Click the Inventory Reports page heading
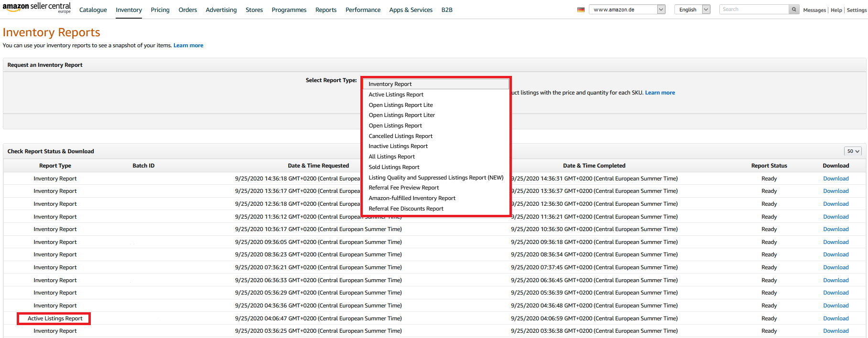The height and width of the screenshot is (338, 868). 52,32
